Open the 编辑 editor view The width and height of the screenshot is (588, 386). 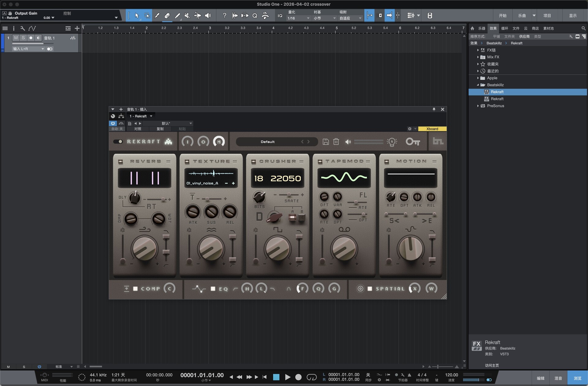pos(541,378)
